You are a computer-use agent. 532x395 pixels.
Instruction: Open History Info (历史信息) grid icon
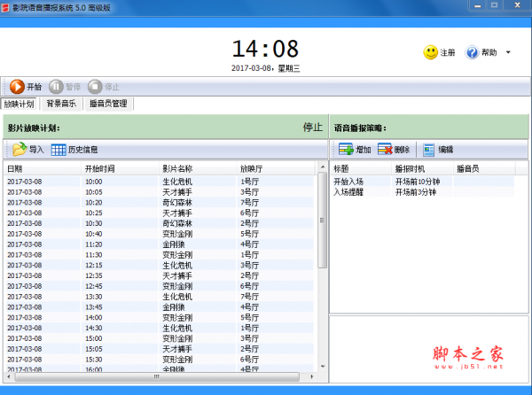tap(59, 150)
